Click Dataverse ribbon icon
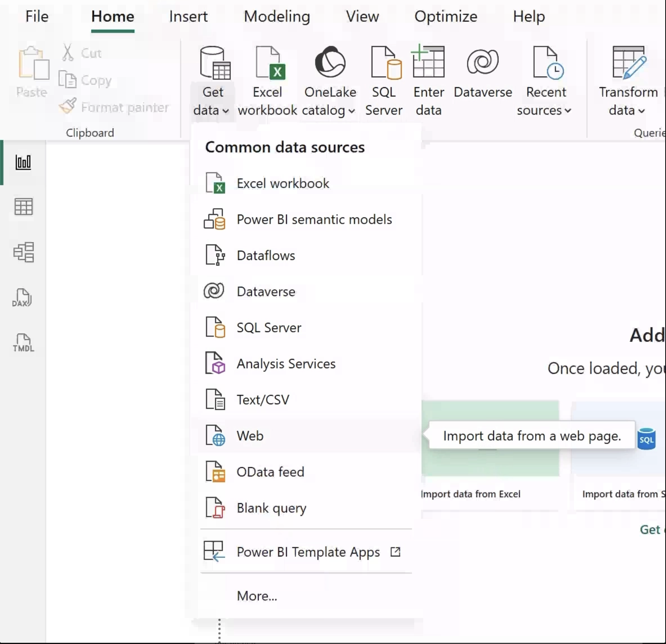Viewport: 666px width, 644px height. (x=483, y=62)
